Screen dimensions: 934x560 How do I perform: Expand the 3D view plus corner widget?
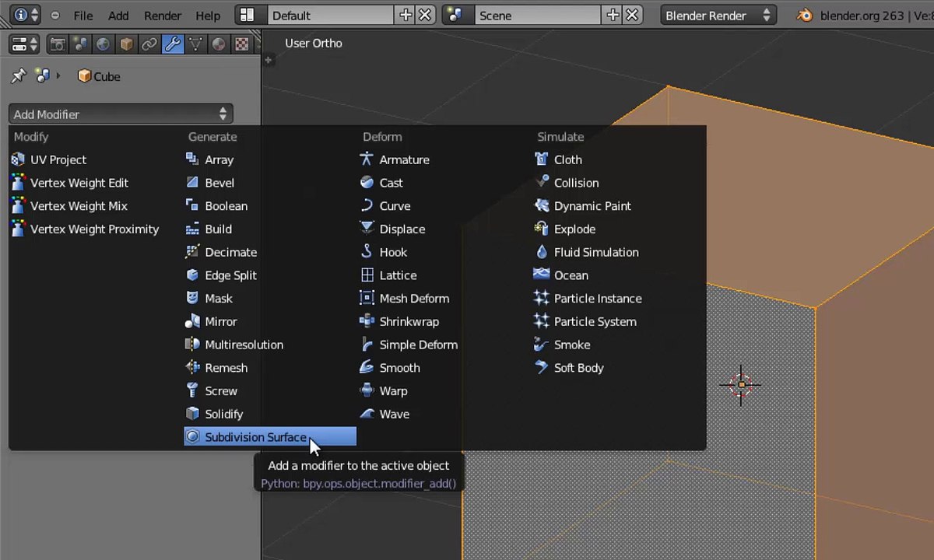click(x=268, y=60)
